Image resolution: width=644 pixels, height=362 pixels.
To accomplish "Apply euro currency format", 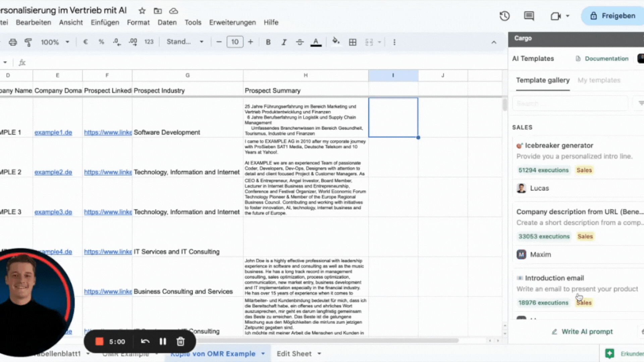I will [86, 42].
